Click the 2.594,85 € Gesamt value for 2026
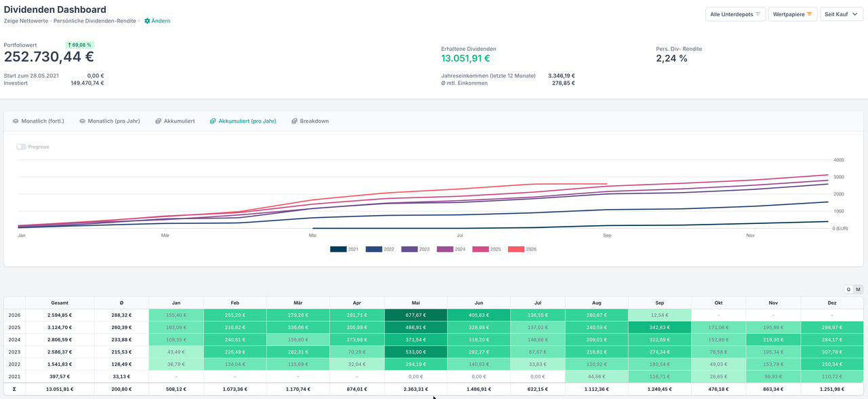Image resolution: width=868 pixels, height=399 pixels. pos(60,315)
